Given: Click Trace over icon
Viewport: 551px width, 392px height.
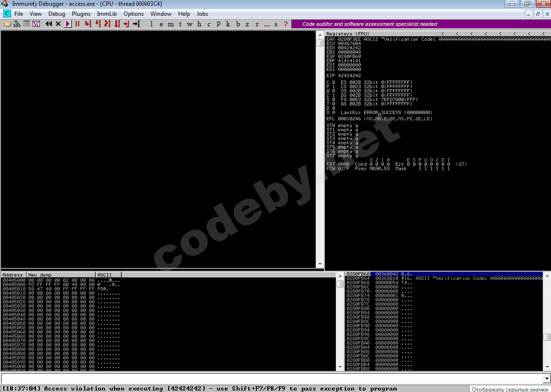Looking at the screenshot, I should click(117, 24).
